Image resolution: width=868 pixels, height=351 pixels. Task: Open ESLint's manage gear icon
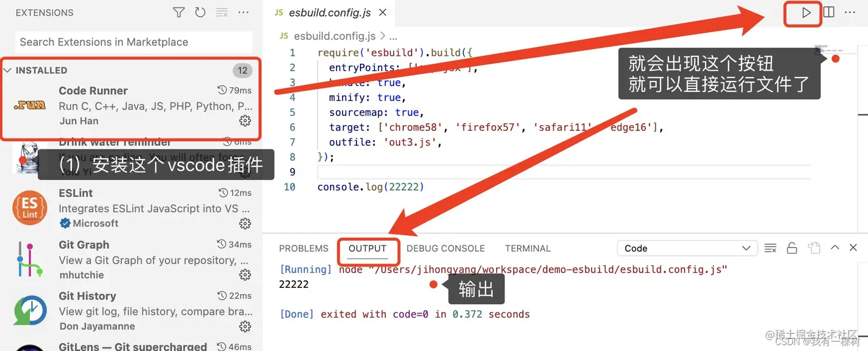245,223
